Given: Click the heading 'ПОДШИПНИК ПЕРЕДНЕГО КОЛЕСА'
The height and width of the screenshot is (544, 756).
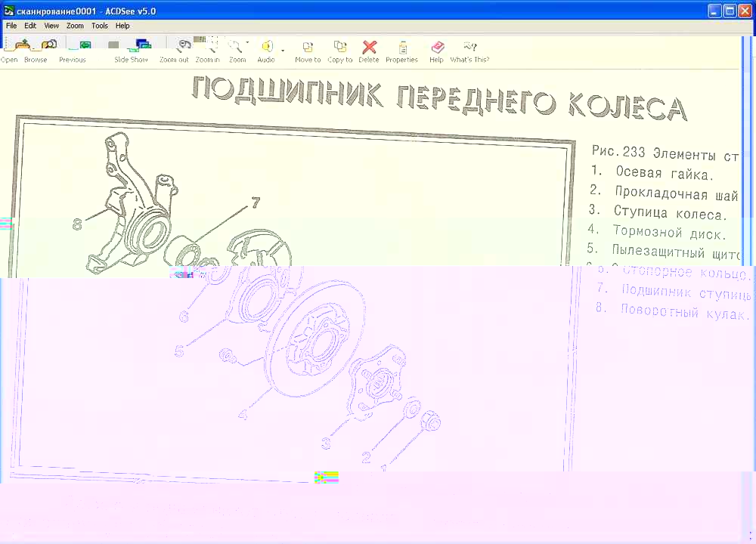Looking at the screenshot, I should point(439,100).
